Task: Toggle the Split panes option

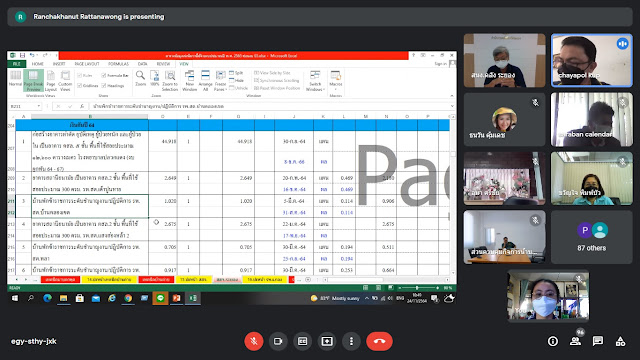Action: 236,73
